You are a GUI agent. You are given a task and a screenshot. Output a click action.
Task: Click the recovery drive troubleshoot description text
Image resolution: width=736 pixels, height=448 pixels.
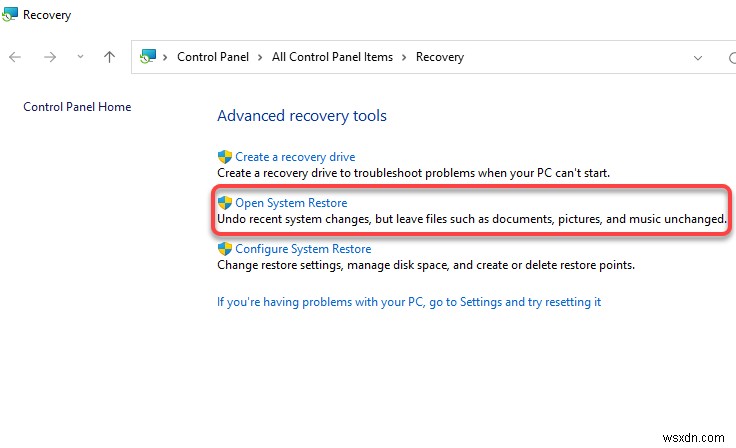point(414,173)
